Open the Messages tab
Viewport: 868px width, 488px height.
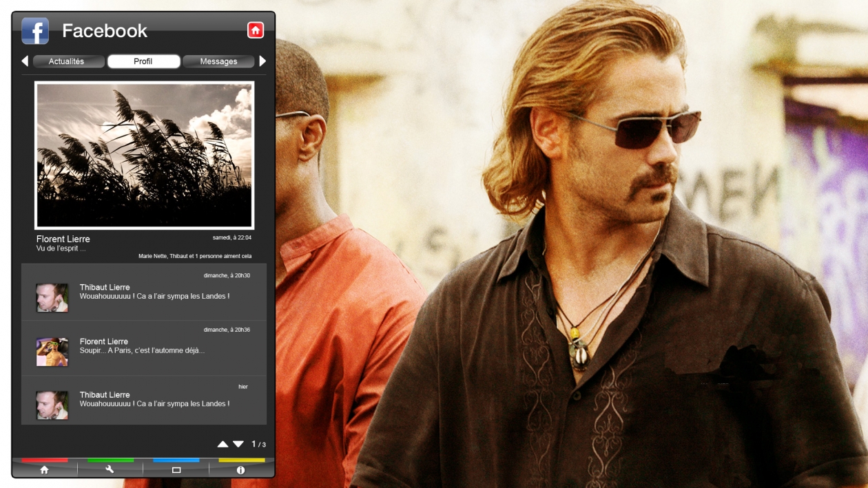pyautogui.click(x=218, y=61)
